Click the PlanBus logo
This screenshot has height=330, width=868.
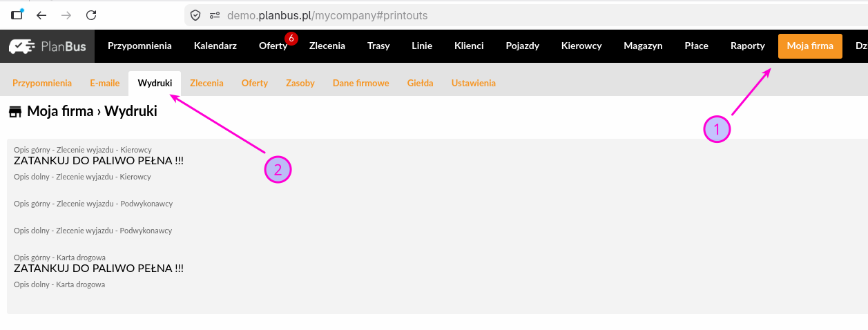47,46
